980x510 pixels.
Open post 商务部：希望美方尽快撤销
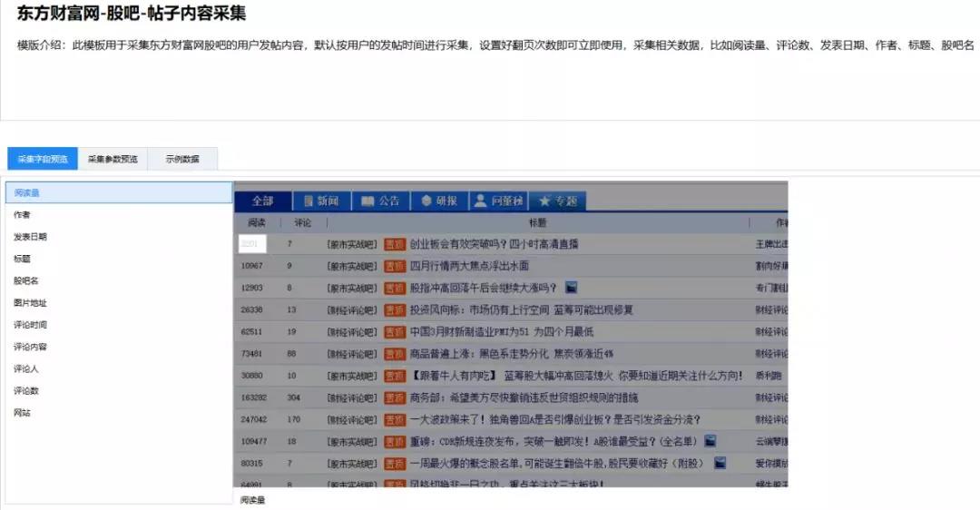(x=524, y=397)
